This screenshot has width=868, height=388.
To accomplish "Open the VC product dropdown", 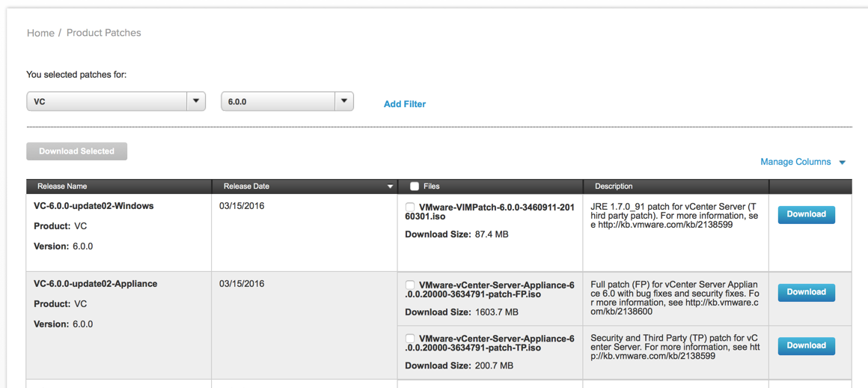I will (x=116, y=101).
